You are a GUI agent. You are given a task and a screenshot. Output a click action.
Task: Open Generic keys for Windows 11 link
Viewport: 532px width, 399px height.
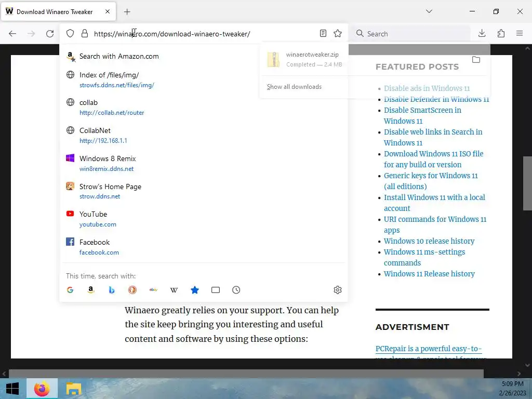431,181
